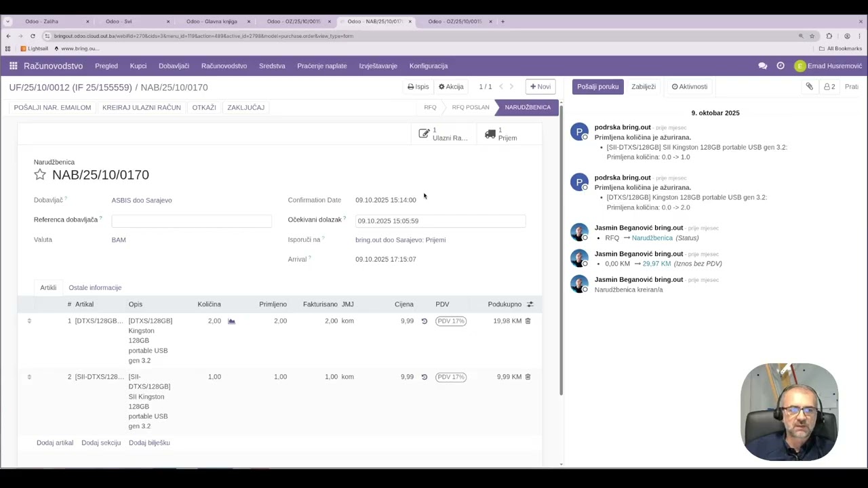Grab the handle of the first order line
The height and width of the screenshot is (488, 868).
coord(29,321)
